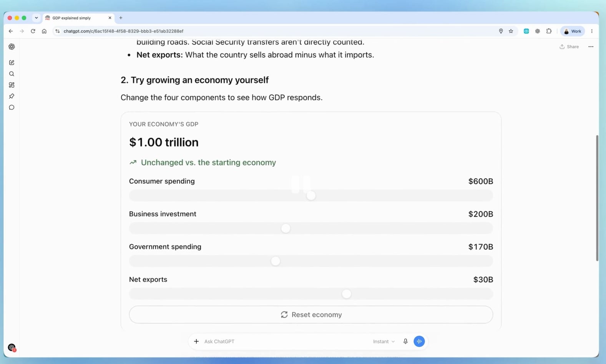Open the browser extensions puzzle icon
The width and height of the screenshot is (606, 364).
click(549, 31)
